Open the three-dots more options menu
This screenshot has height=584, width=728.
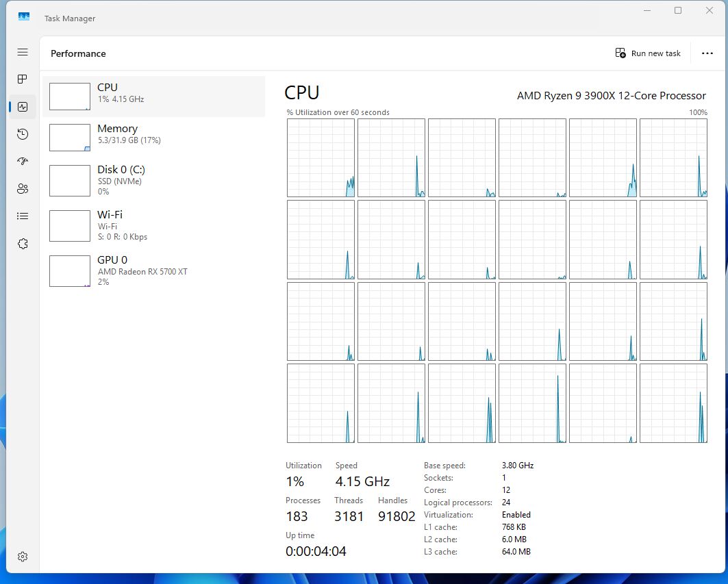point(707,53)
